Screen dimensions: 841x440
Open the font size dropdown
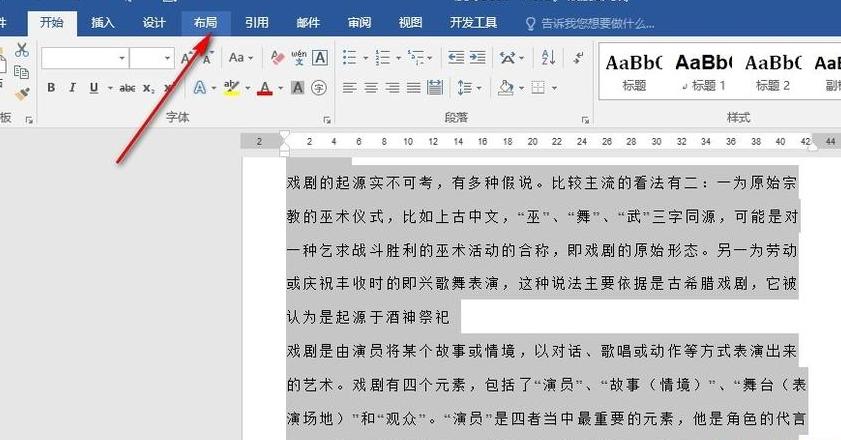pyautogui.click(x=167, y=58)
